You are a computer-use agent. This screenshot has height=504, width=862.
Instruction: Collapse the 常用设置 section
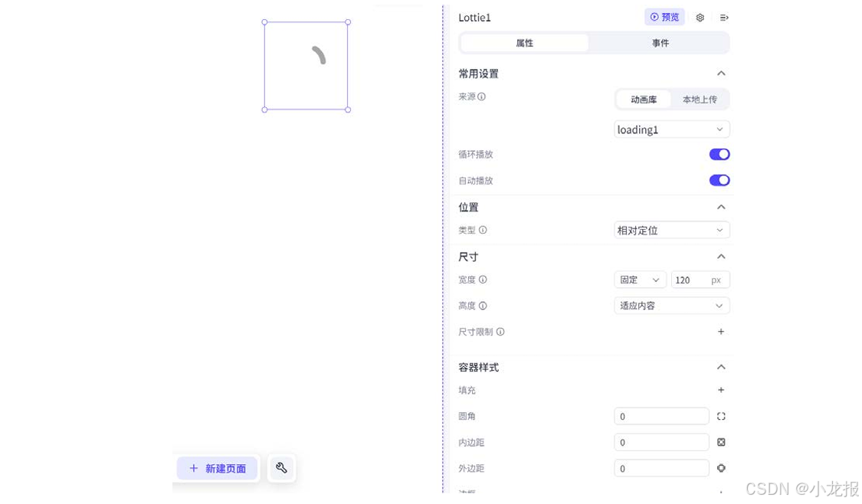720,73
